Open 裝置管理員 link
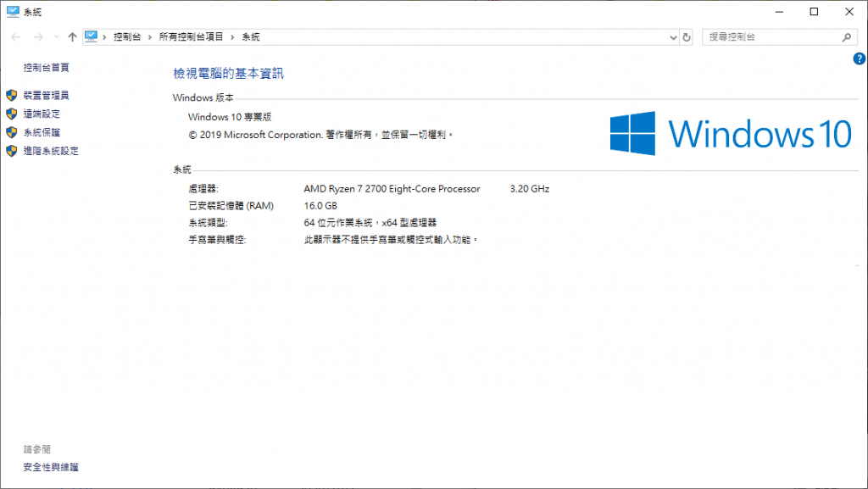 pyautogui.click(x=47, y=96)
